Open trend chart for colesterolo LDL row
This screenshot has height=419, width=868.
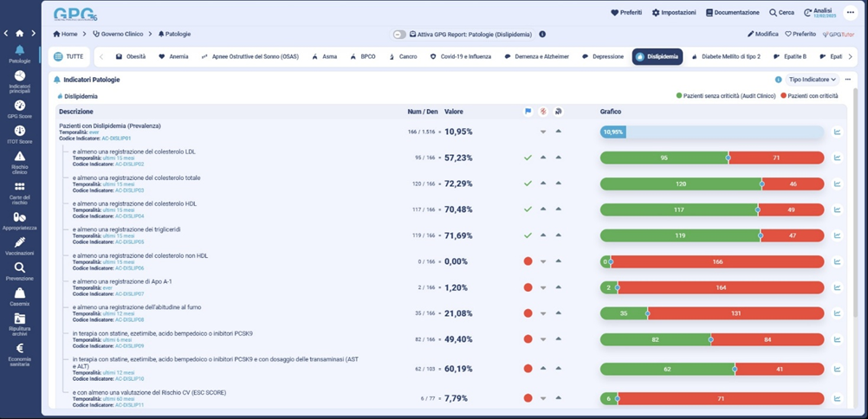(x=837, y=158)
